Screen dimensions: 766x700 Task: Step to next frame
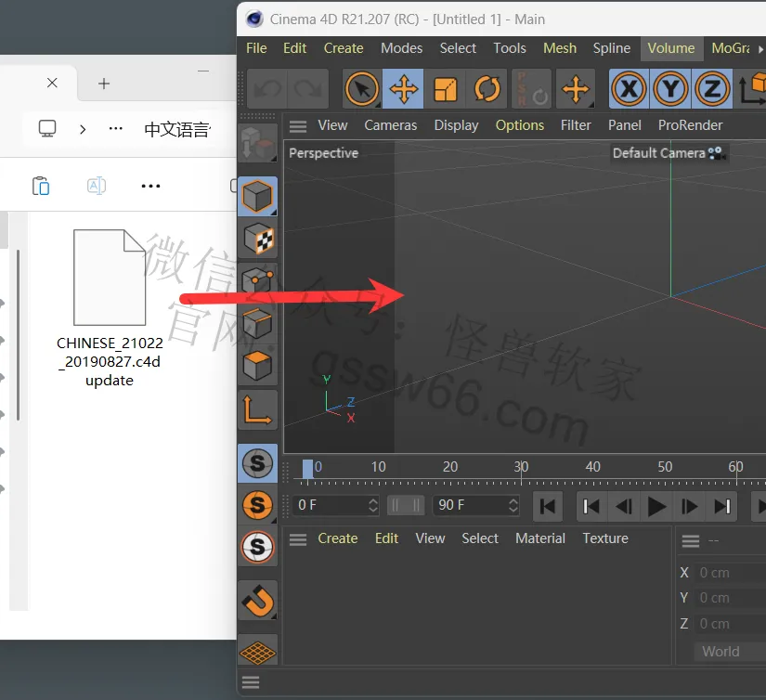click(689, 507)
